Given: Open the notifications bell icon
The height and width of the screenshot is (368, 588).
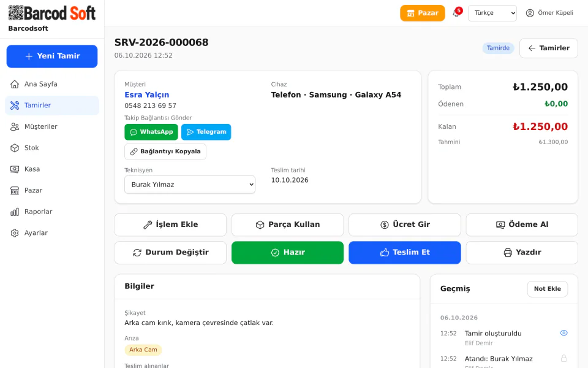Looking at the screenshot, I should tap(456, 13).
